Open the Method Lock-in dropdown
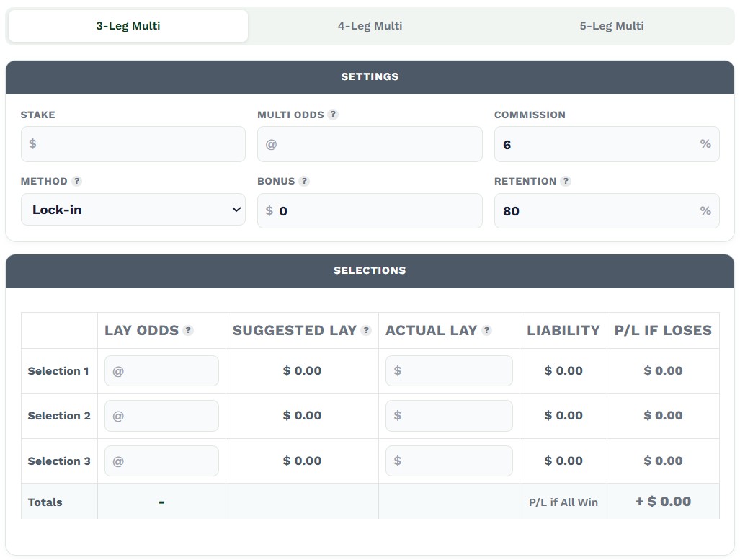Screen dimensions: 740x560 pos(133,209)
